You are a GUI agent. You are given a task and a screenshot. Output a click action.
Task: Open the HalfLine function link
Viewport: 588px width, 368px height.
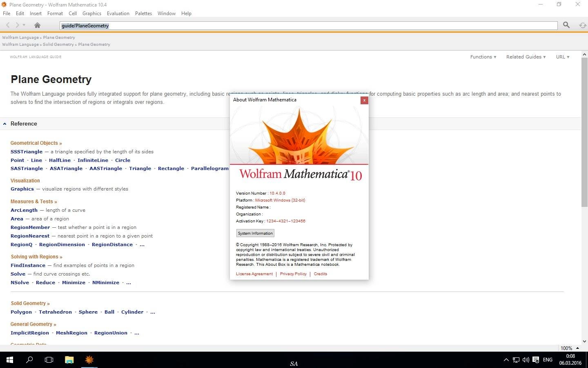pyautogui.click(x=60, y=160)
